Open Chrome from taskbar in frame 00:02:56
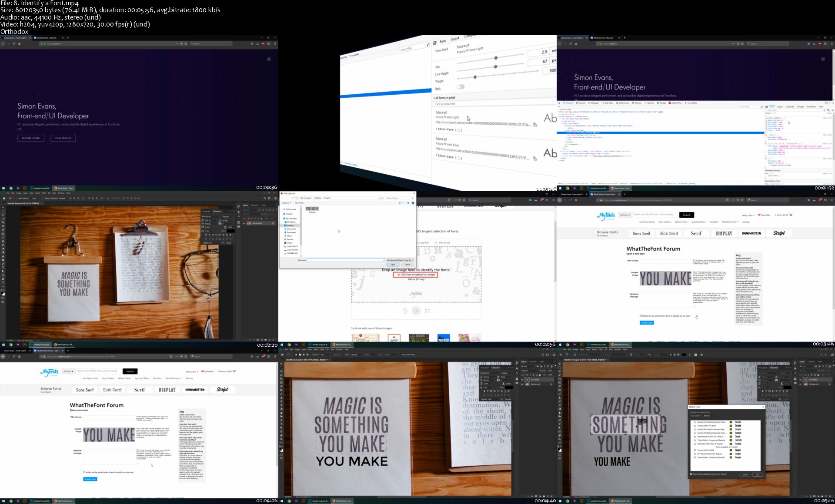This screenshot has height=504, width=835. [289, 345]
